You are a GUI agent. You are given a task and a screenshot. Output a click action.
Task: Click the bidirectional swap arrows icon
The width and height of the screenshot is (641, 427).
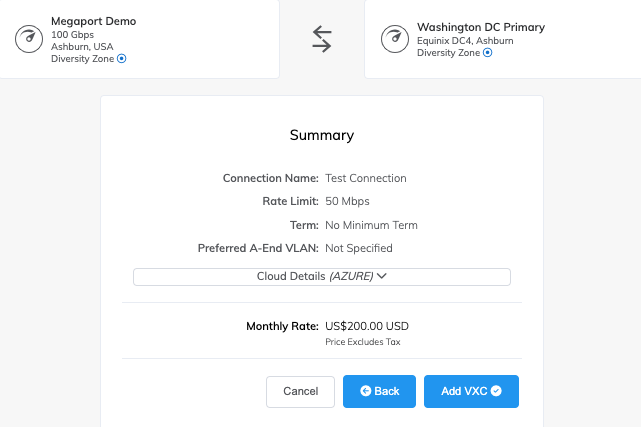point(322,39)
